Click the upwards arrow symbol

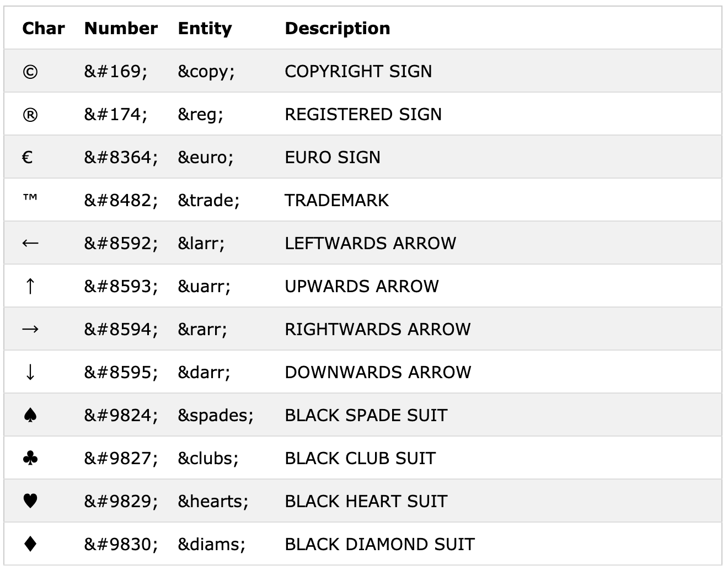30,286
